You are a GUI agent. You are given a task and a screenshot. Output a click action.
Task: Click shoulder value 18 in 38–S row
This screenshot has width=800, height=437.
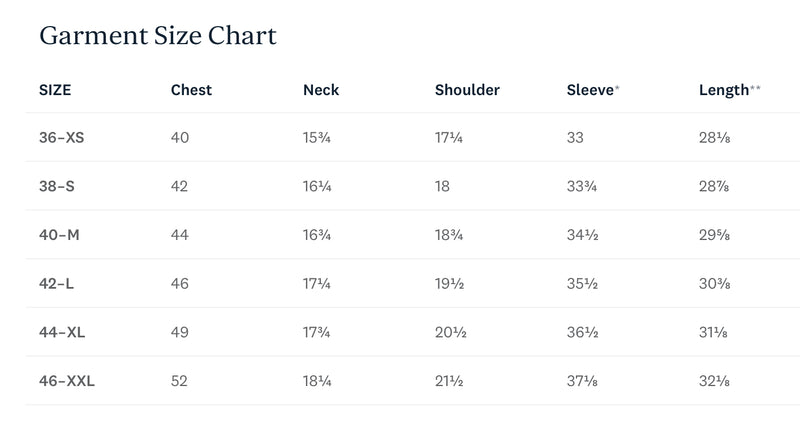[442, 186]
